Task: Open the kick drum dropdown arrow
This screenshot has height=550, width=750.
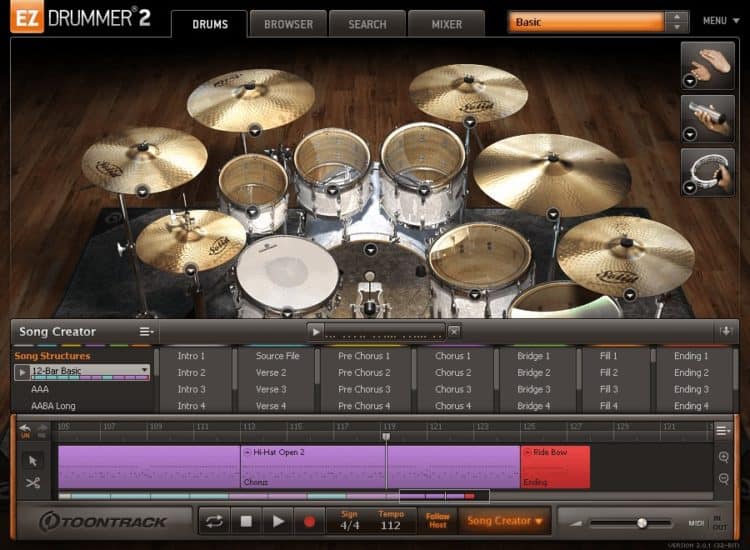Action: point(370,249)
